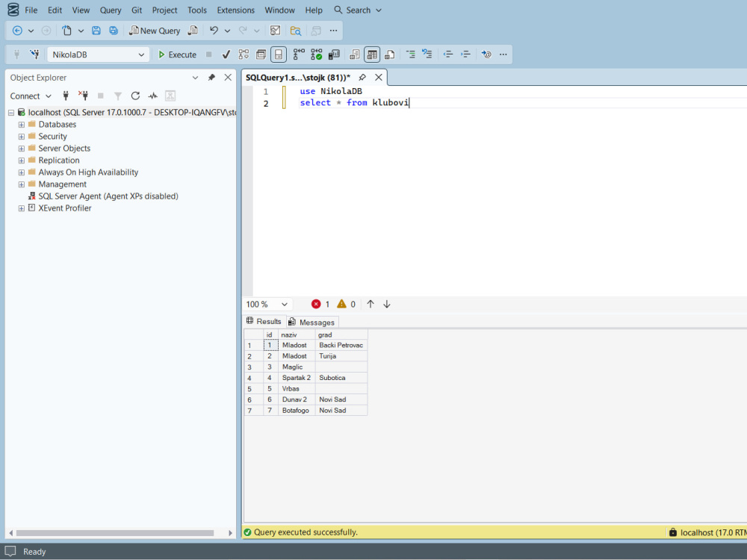747x560 pixels.
Task: Go to previous issue up arrow
Action: 371,304
